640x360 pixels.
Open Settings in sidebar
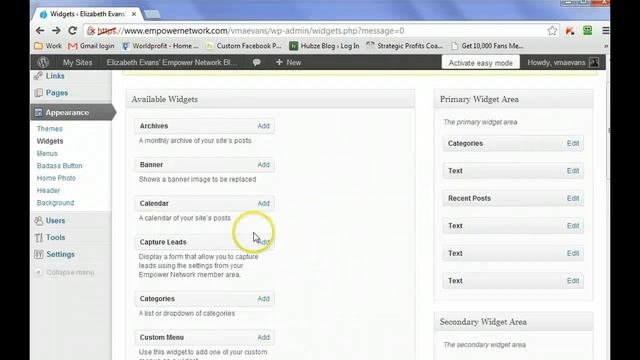(x=60, y=254)
